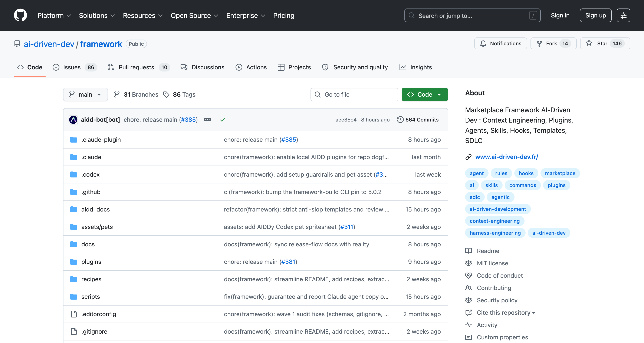The image size is (644, 343).
Task: Expand the Platform menu
Action: click(54, 16)
